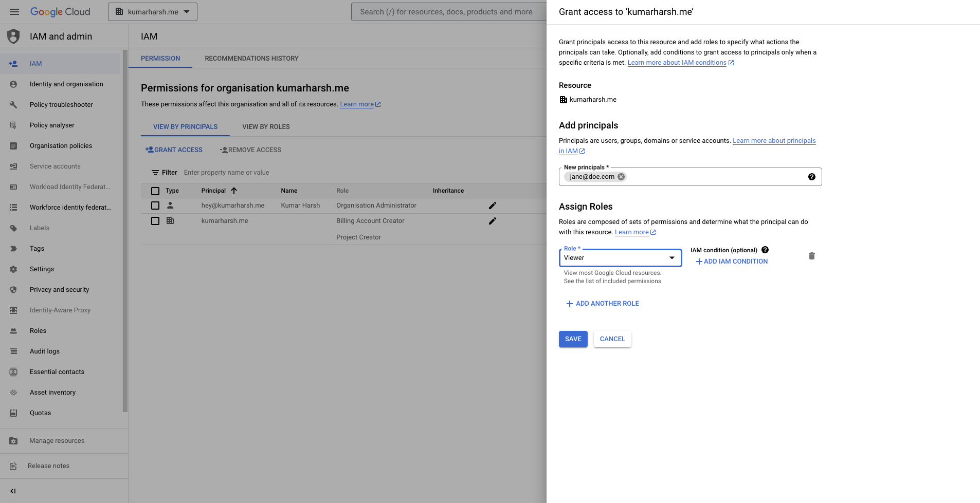Screen dimensions: 980x503
Task: Click the help icon beside New principals field
Action: click(x=812, y=176)
